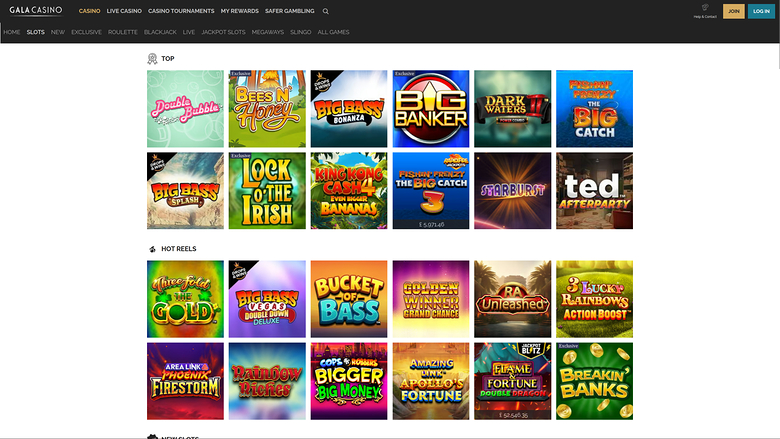
Task: Launch the Big Banker slot
Action: pos(431,108)
